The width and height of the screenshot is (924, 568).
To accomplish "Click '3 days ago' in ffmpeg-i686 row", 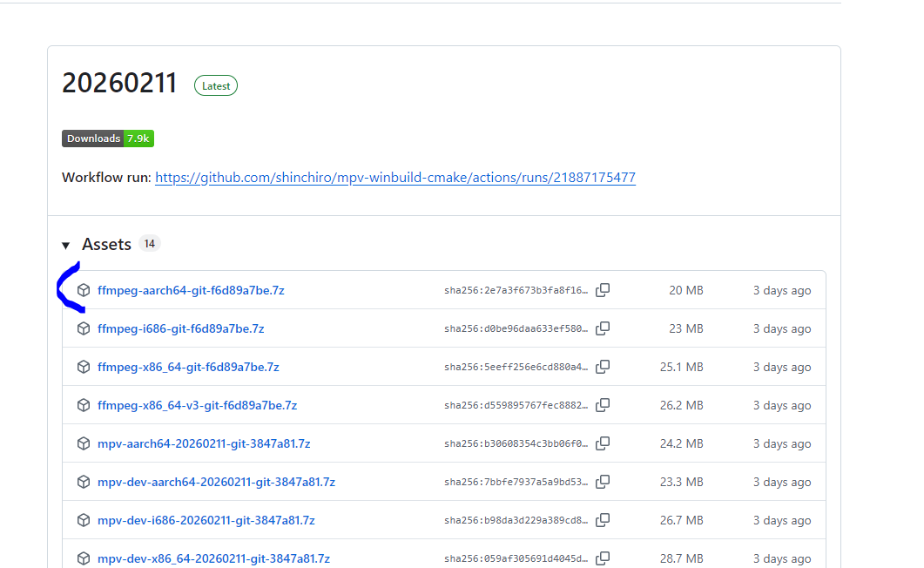I will 782,328.
